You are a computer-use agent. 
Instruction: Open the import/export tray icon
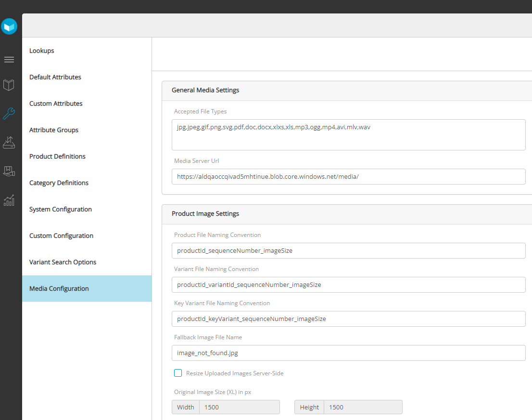[x=9, y=142]
